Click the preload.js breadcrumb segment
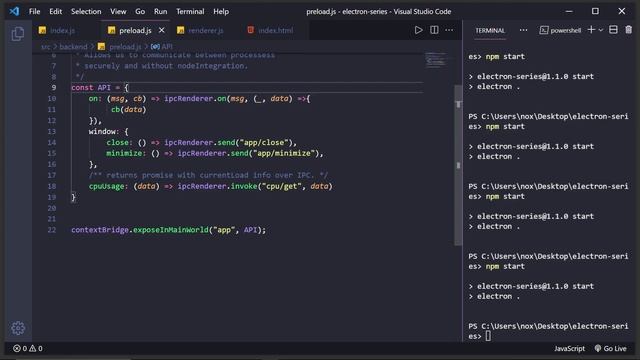The height and width of the screenshot is (360, 640). (120, 47)
